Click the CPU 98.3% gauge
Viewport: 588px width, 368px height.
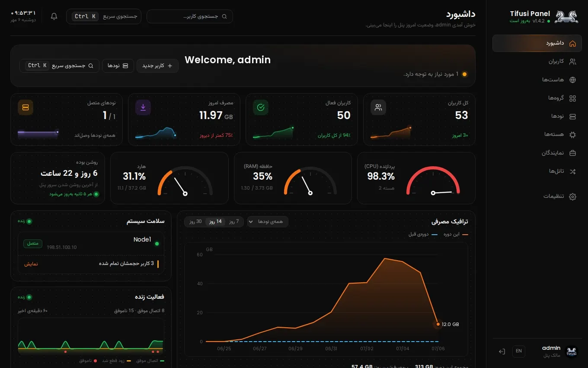pos(433,181)
